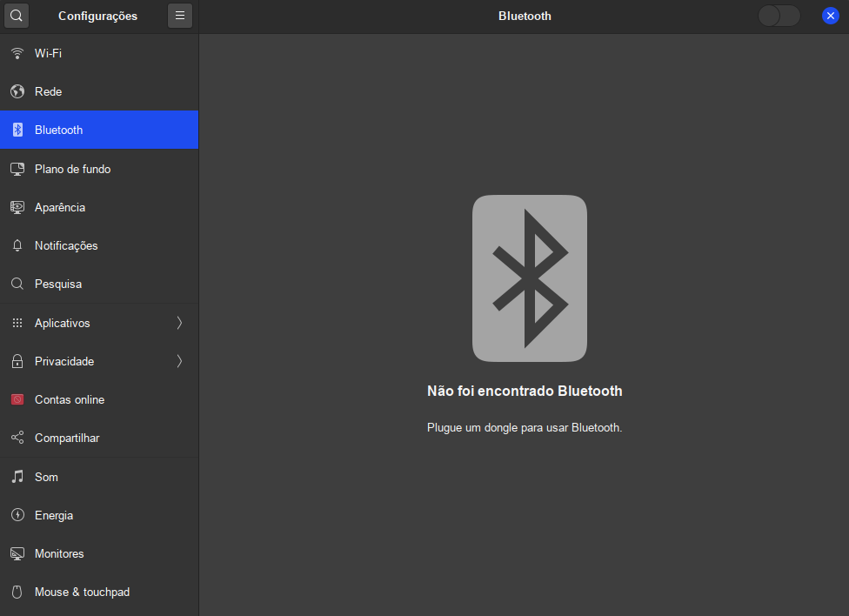Click the bell icon for Notificações
Viewport: 849px width, 616px height.
click(x=17, y=245)
